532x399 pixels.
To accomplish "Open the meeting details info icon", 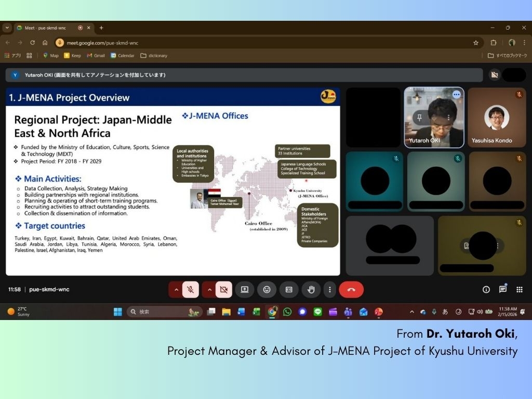I will click(x=486, y=289).
